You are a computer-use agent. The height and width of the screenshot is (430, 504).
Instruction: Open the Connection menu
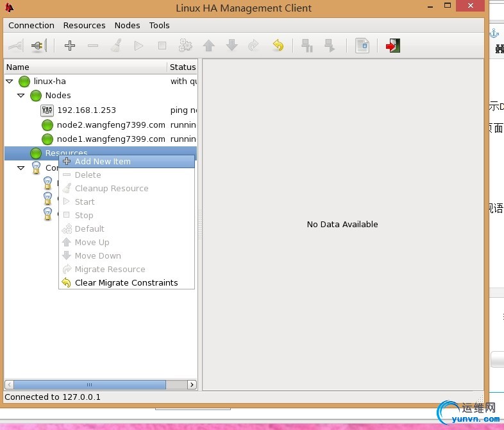point(31,25)
